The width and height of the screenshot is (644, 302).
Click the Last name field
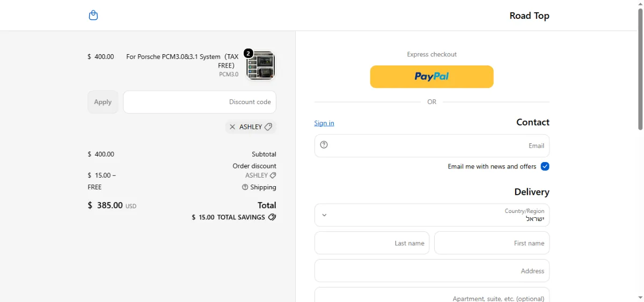[x=372, y=243]
